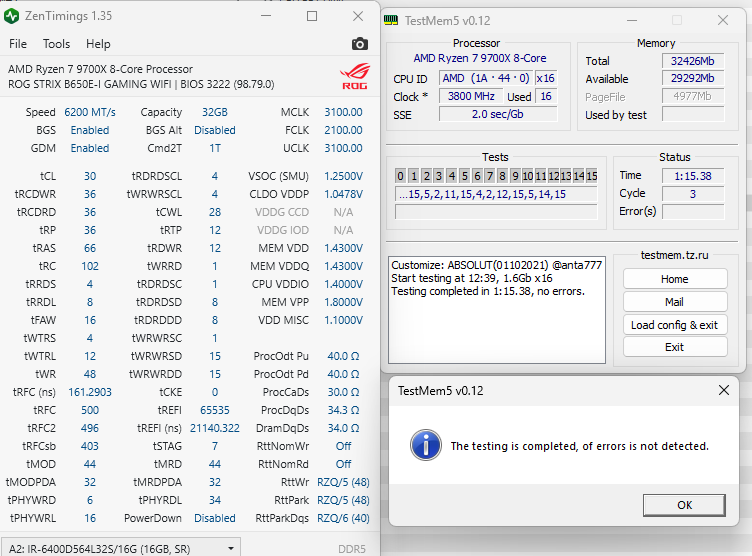
Task: Open the A2 memory module dropdown
Action: pos(232,547)
